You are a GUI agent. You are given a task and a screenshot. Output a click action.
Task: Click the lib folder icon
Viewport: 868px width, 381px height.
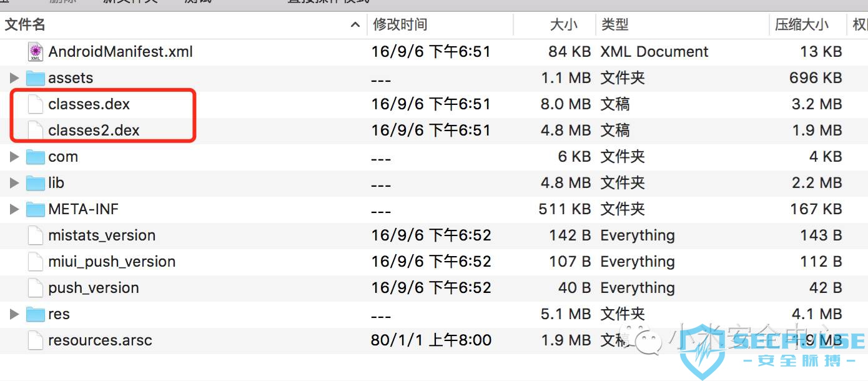(x=36, y=183)
